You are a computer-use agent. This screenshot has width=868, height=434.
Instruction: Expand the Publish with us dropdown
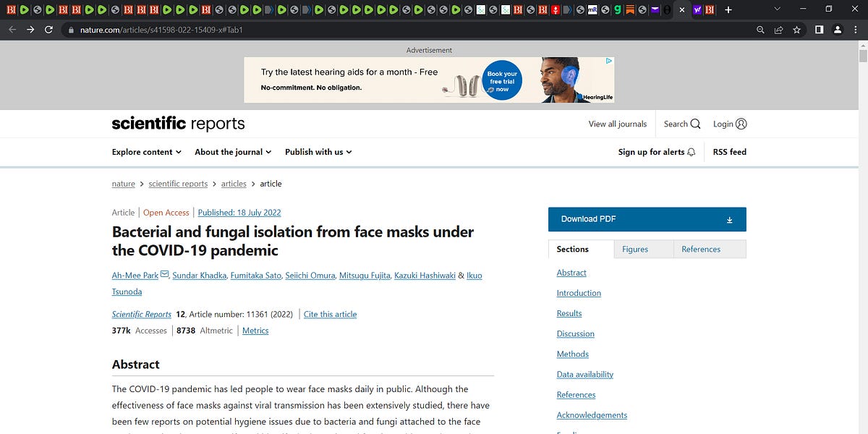tap(318, 152)
